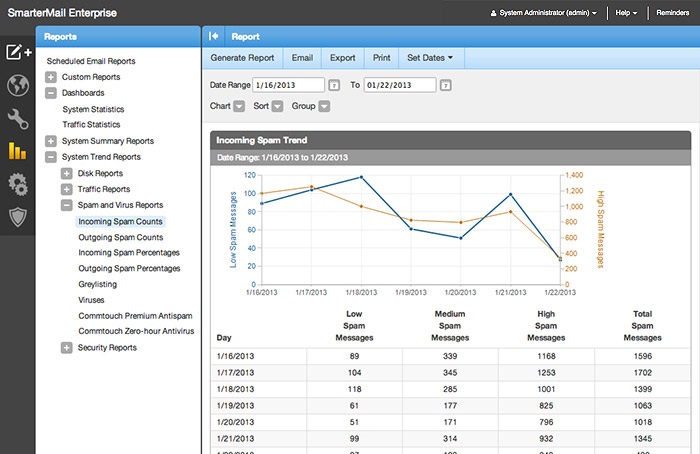Open the gear management icon
The image size is (700, 454).
coord(17,184)
